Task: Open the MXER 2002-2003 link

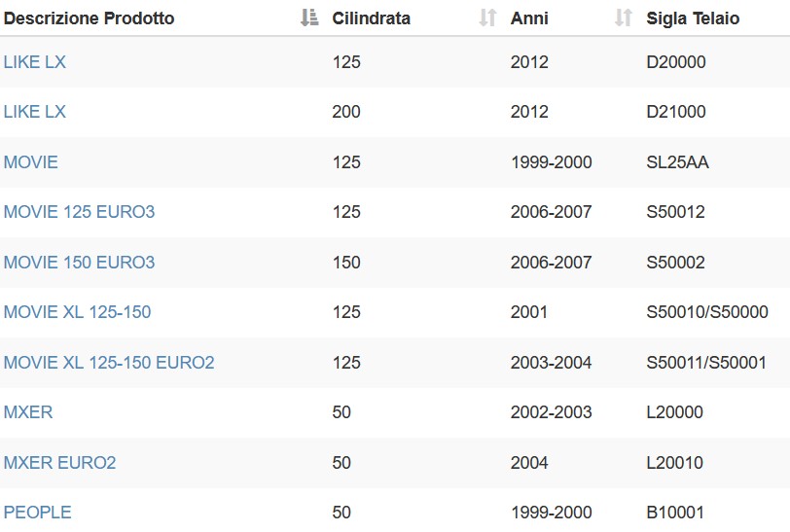Action: coord(28,412)
